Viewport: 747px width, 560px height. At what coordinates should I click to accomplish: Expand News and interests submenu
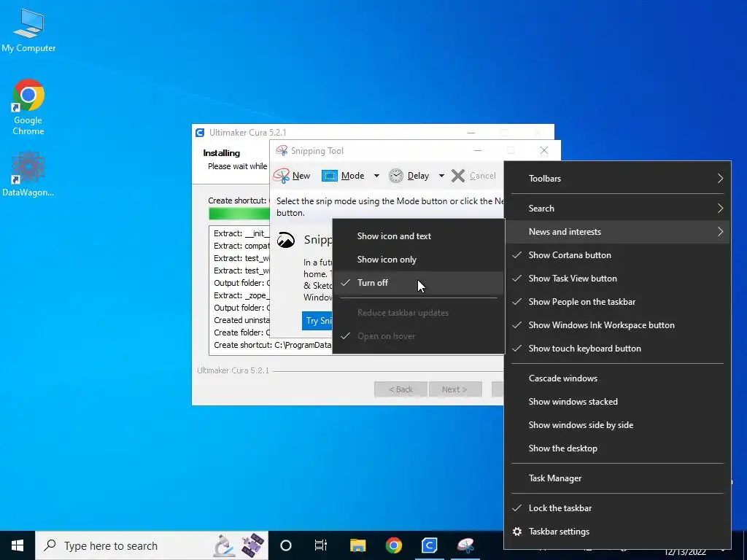tap(618, 232)
